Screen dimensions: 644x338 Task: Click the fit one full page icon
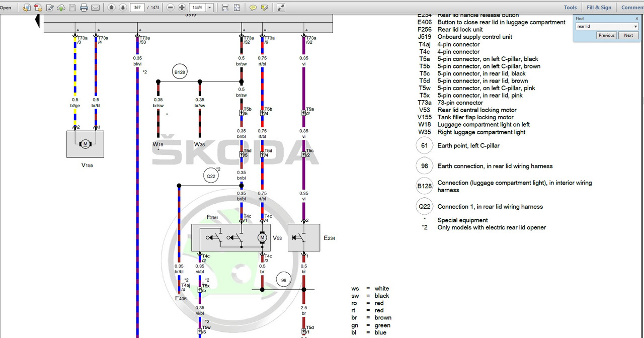pos(237,8)
